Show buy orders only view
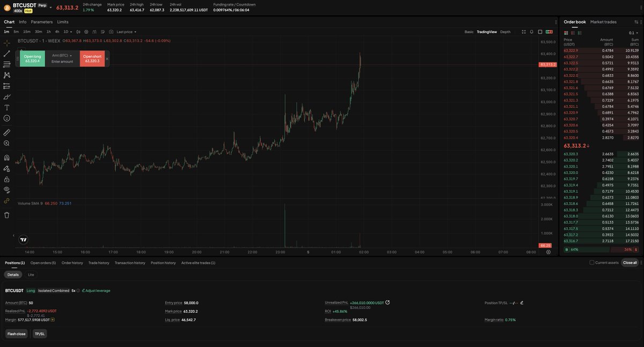The image size is (644, 347). (580, 33)
